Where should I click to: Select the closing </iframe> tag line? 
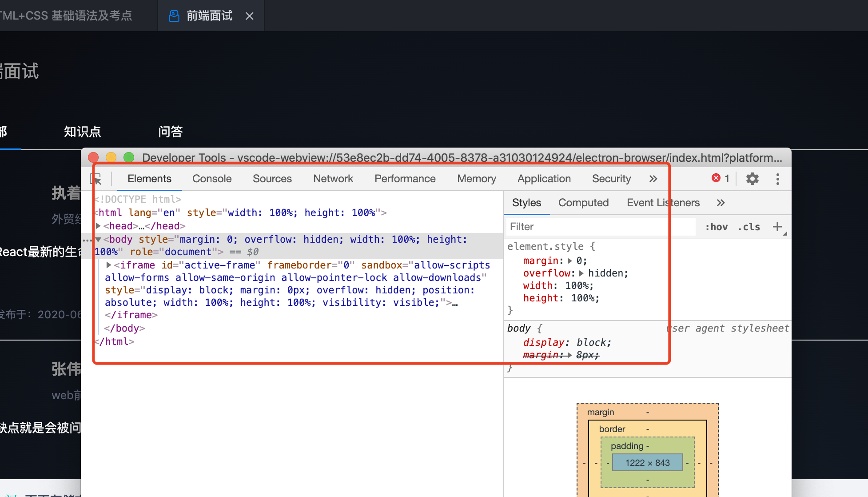click(131, 315)
